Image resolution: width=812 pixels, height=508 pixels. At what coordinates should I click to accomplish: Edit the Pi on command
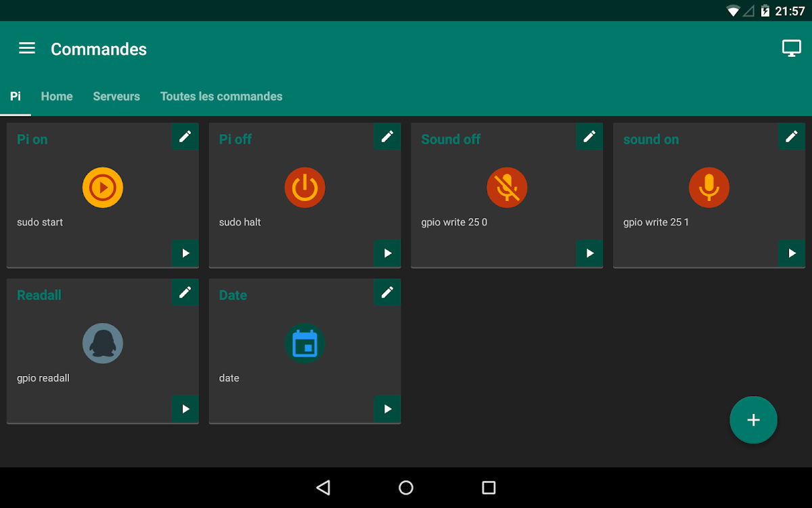[x=185, y=137]
